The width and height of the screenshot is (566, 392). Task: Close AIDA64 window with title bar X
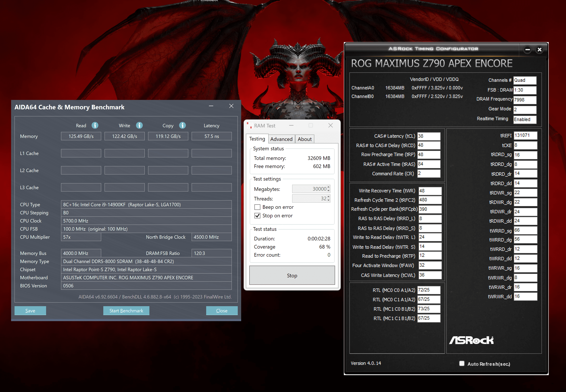click(231, 106)
